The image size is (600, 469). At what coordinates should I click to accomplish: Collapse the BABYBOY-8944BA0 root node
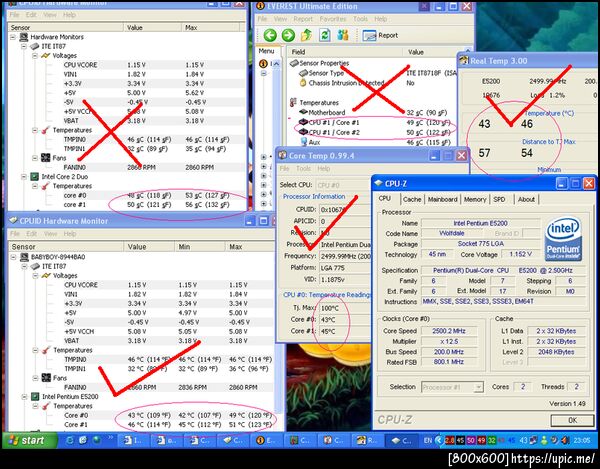[x=13, y=257]
